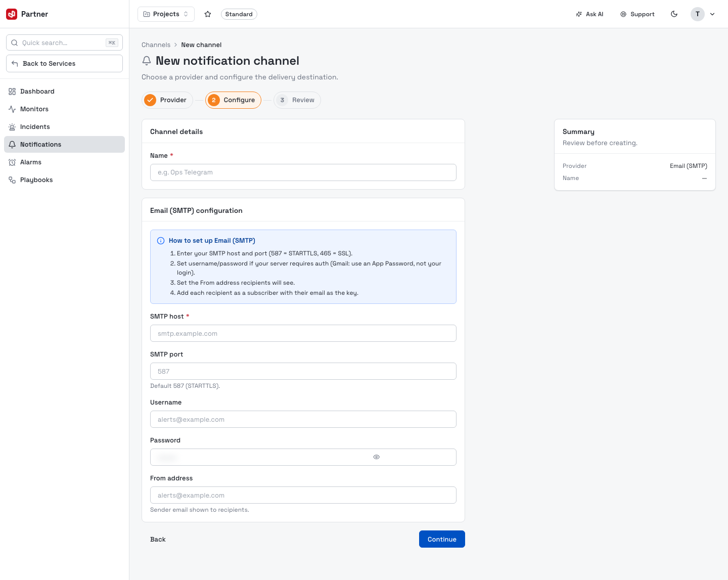Toggle dark mode moon icon
This screenshot has height=580, width=728.
pos(674,14)
